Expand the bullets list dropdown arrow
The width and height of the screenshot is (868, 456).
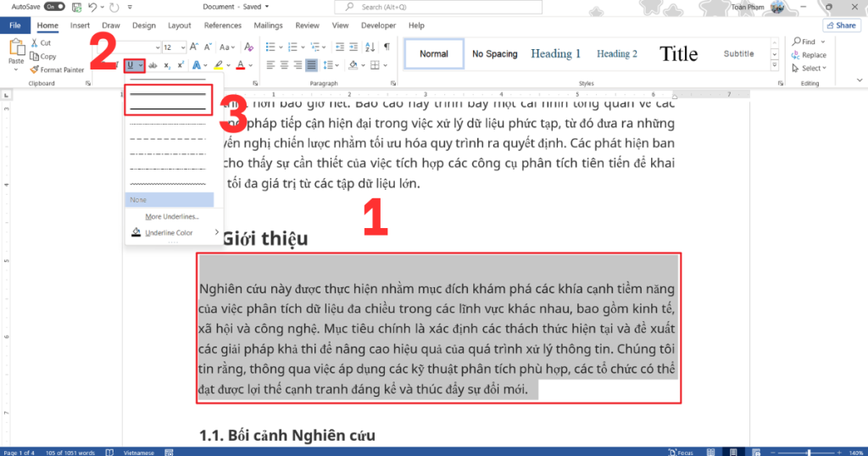[x=281, y=47]
